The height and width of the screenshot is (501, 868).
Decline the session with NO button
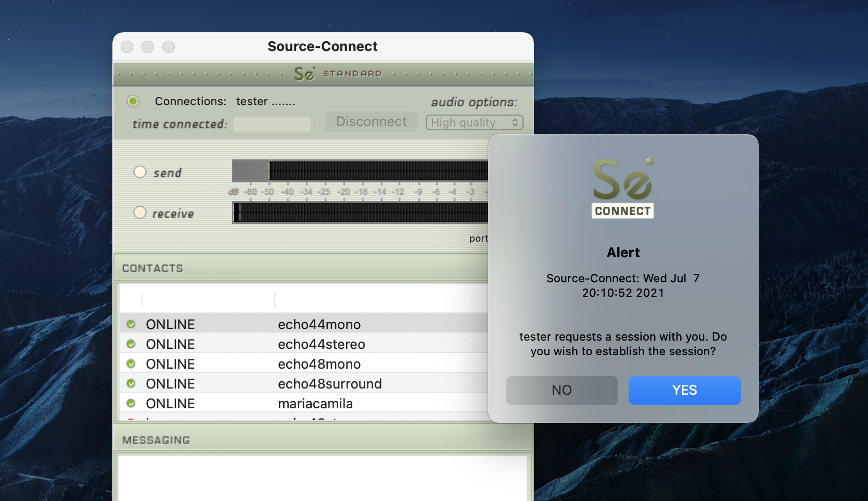point(561,391)
